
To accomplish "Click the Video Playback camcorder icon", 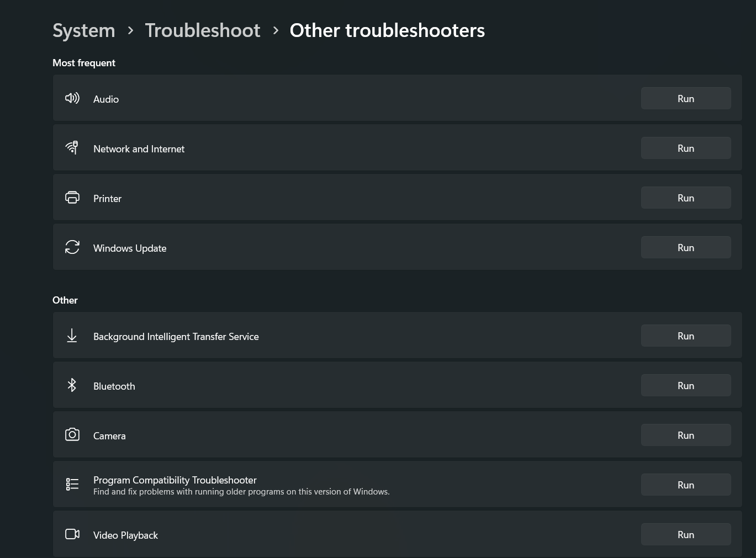I will [x=72, y=534].
